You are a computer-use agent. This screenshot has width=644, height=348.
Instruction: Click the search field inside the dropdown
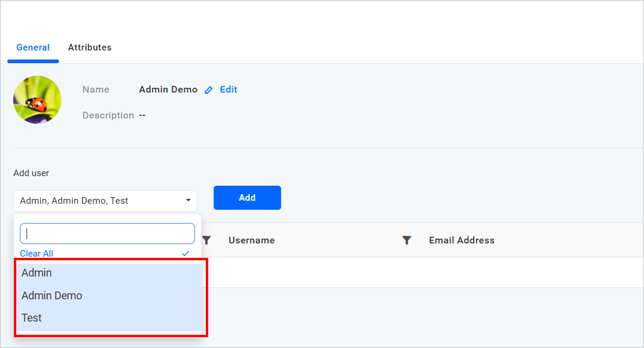107,233
